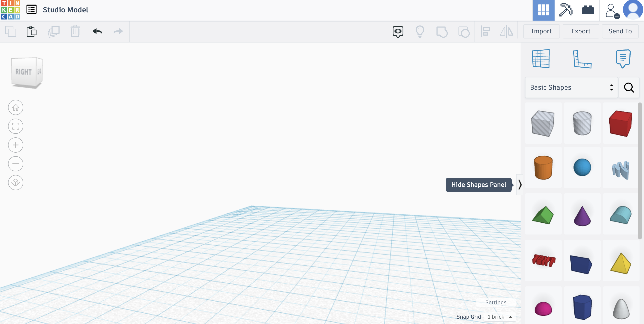
Task: Delete selected objects using trash icon
Action: (75, 32)
